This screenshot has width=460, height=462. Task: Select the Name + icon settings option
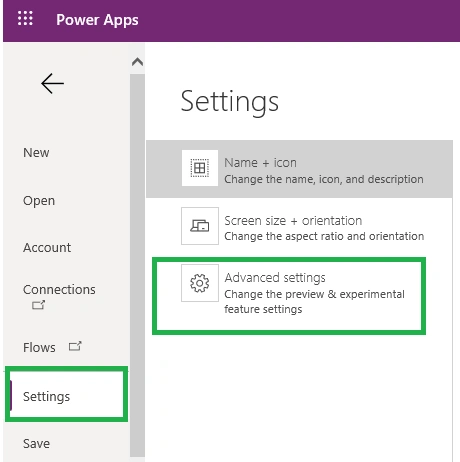[x=299, y=169]
